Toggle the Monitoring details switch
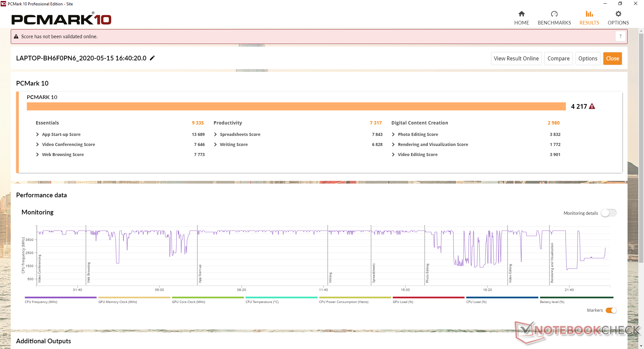Screen dimensions: 644x349 (608, 213)
